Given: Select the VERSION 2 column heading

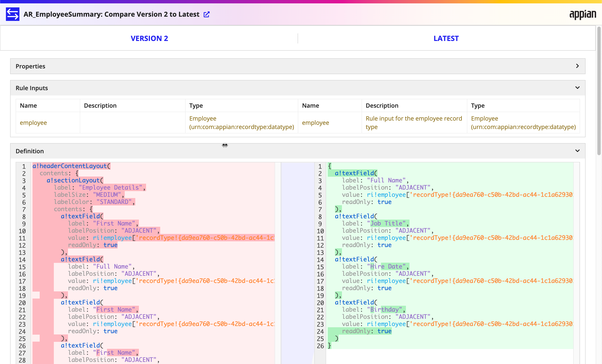Looking at the screenshot, I should (149, 38).
